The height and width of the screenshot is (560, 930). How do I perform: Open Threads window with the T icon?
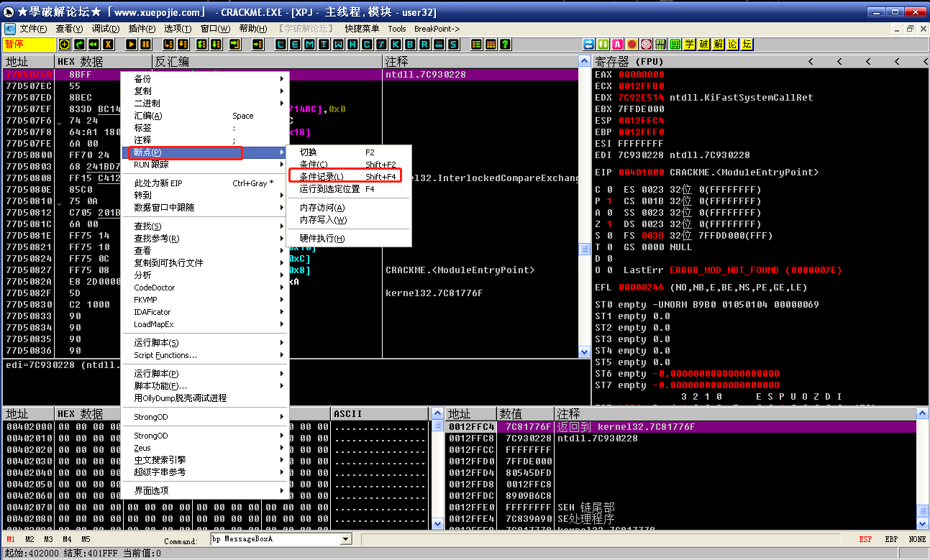click(323, 44)
